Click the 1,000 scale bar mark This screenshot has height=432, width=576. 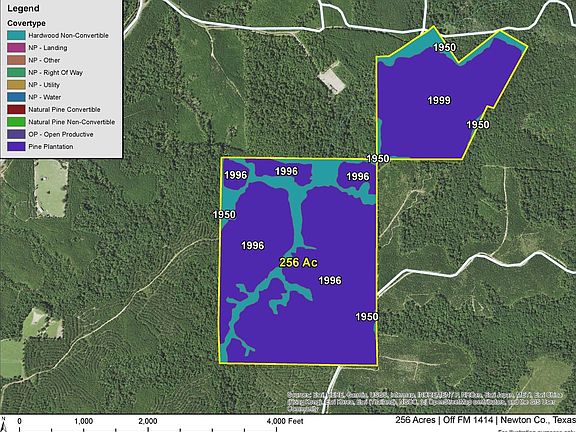click(x=84, y=421)
